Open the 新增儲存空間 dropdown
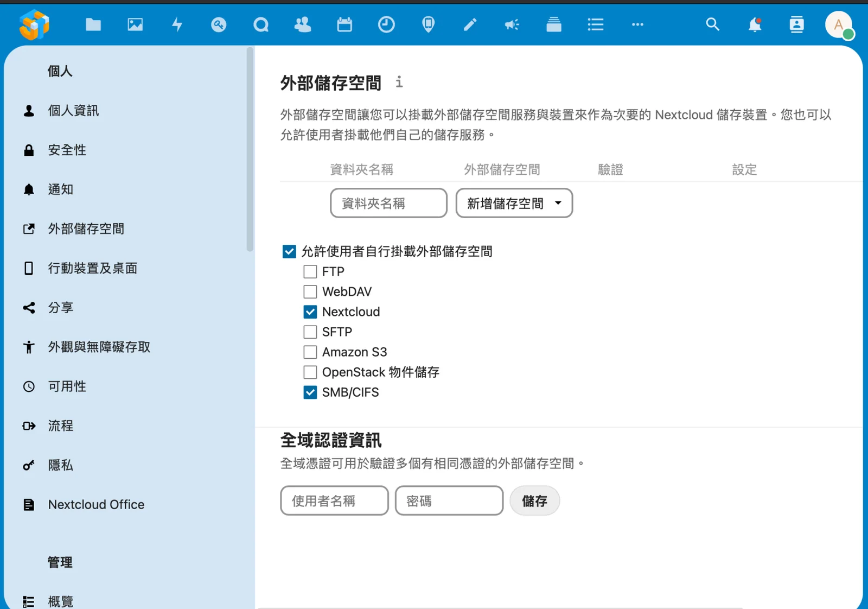 [x=514, y=203]
